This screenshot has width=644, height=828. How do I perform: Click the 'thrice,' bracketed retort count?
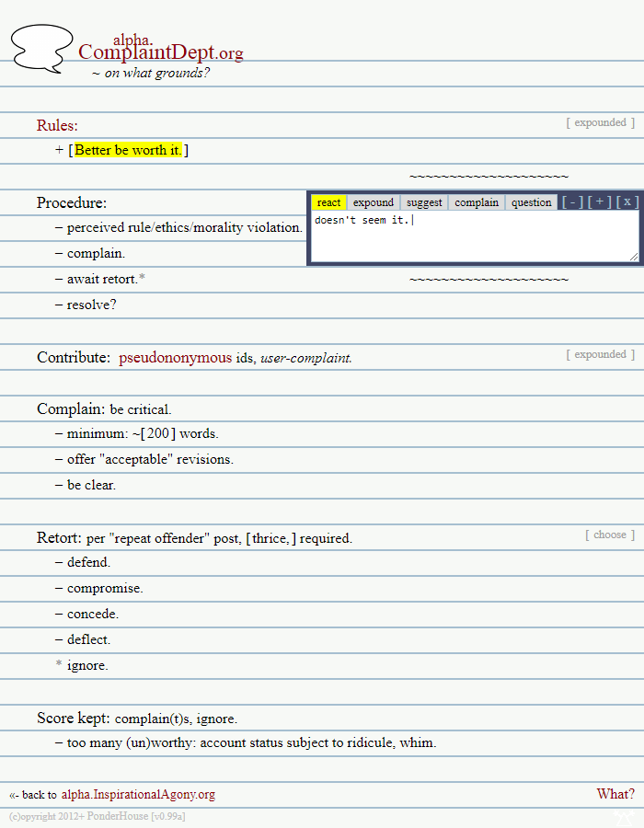(270, 538)
